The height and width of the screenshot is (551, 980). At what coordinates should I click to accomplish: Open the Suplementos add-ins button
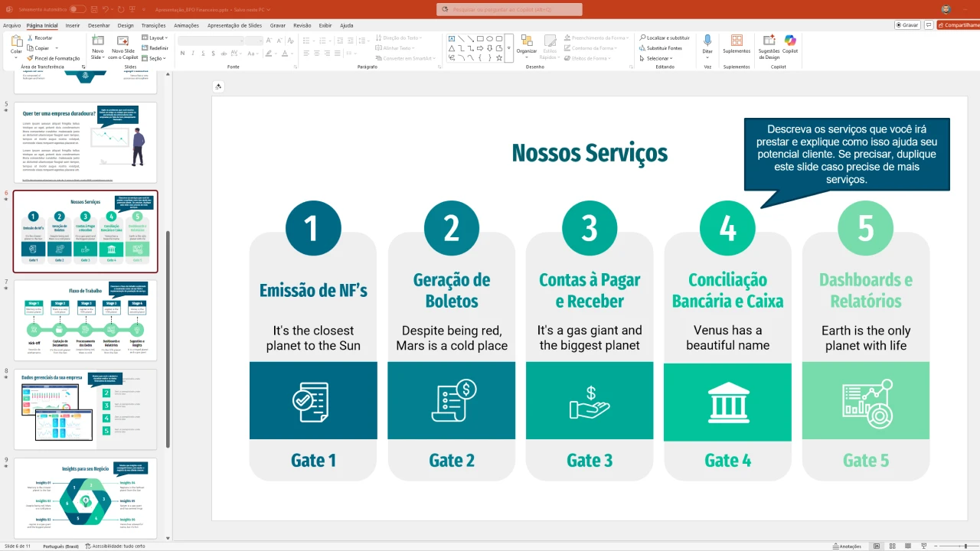click(737, 44)
